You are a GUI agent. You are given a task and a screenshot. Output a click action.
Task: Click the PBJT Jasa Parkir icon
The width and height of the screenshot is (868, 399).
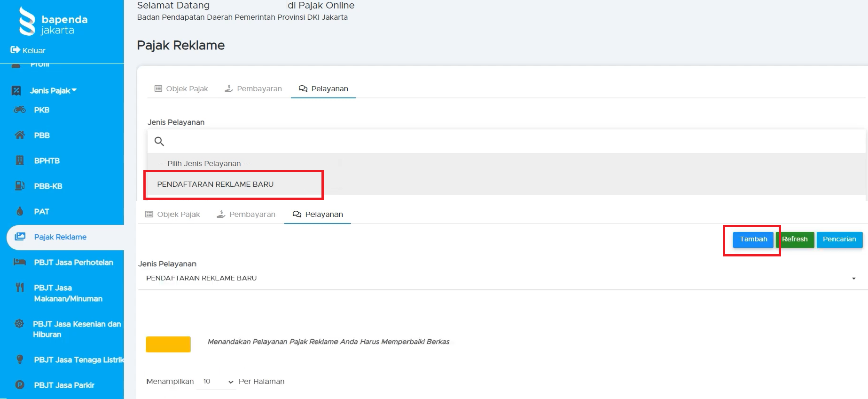pyautogui.click(x=20, y=385)
